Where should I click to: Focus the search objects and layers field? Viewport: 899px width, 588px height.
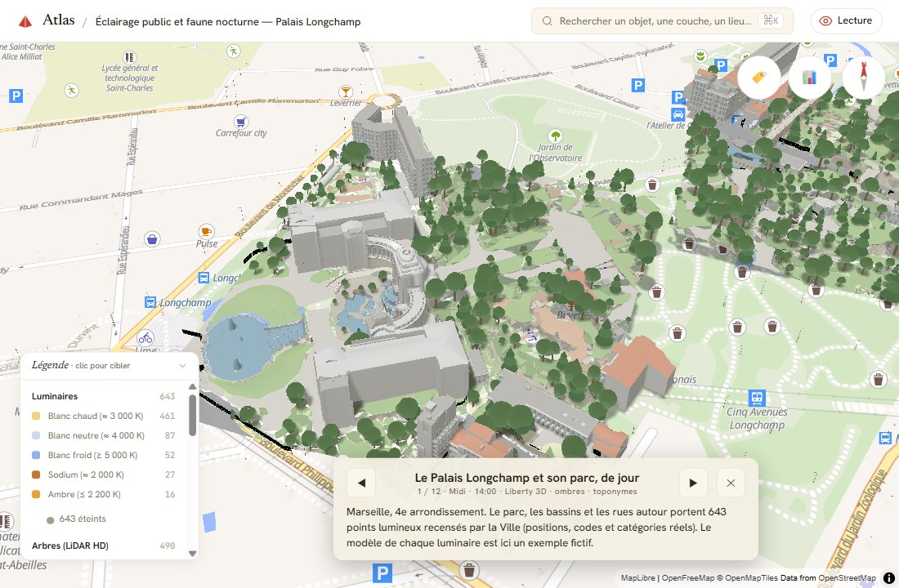point(662,21)
